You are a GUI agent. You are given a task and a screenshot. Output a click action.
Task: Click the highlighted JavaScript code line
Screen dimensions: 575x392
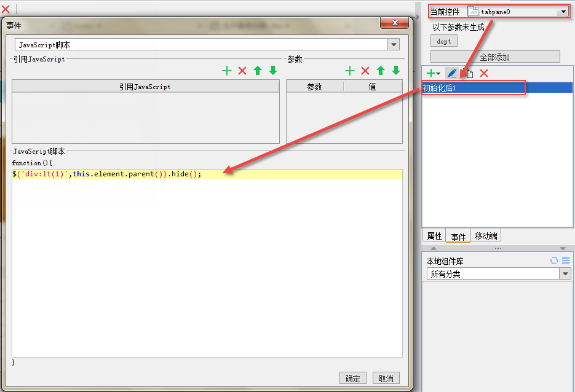[x=207, y=174]
